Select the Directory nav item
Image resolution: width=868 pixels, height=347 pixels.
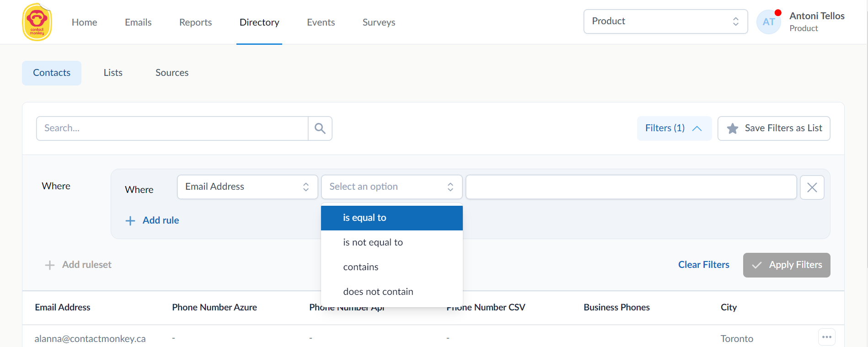[259, 22]
